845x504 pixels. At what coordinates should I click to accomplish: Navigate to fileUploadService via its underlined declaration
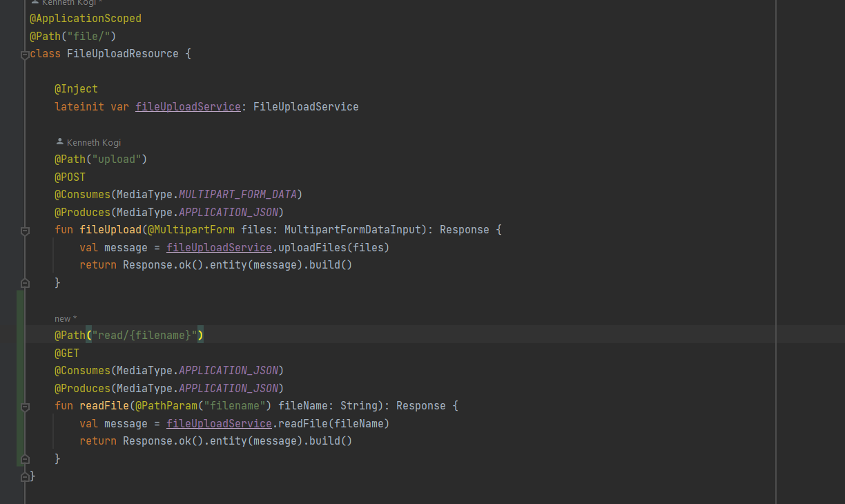click(x=187, y=106)
